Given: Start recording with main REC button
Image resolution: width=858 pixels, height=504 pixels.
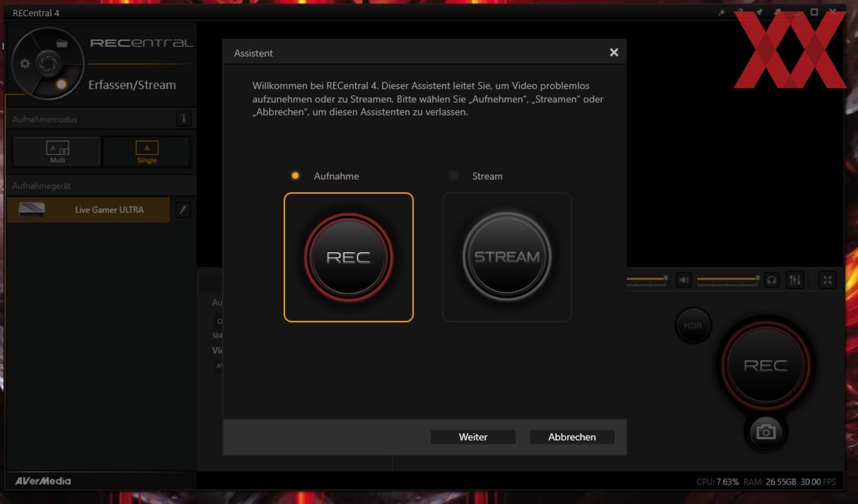Looking at the screenshot, I should point(765,365).
